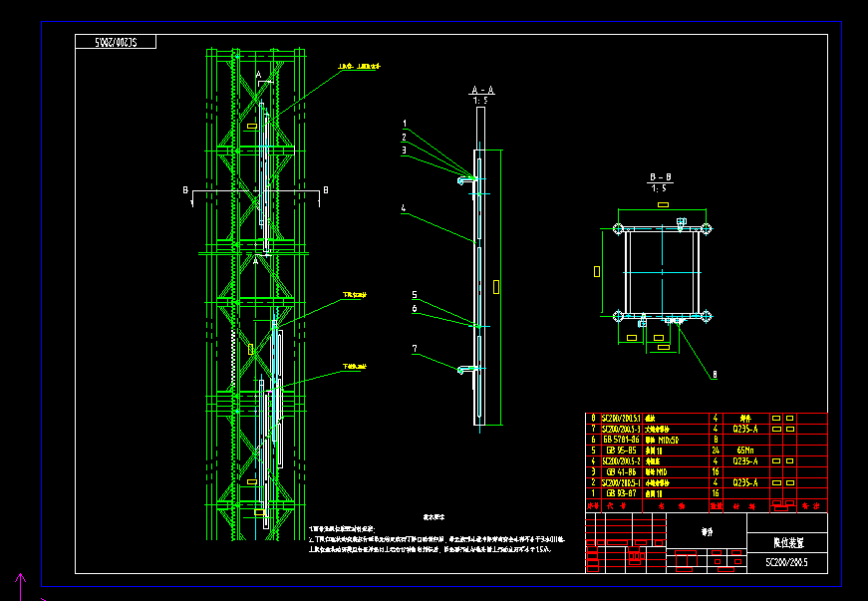The height and width of the screenshot is (601, 868).
Task: Select parts list cell 'GB 93-87'
Action: [x=621, y=493]
